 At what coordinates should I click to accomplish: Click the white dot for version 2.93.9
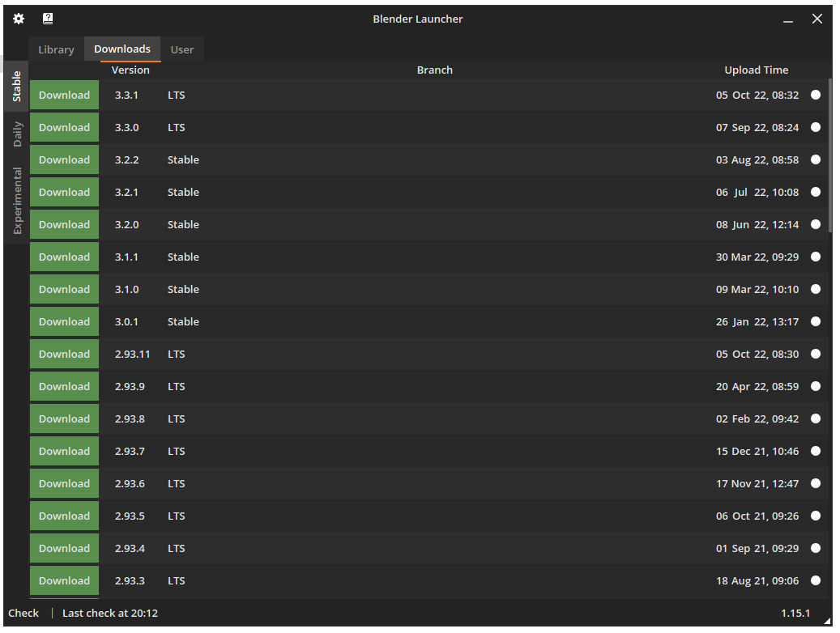[816, 387]
